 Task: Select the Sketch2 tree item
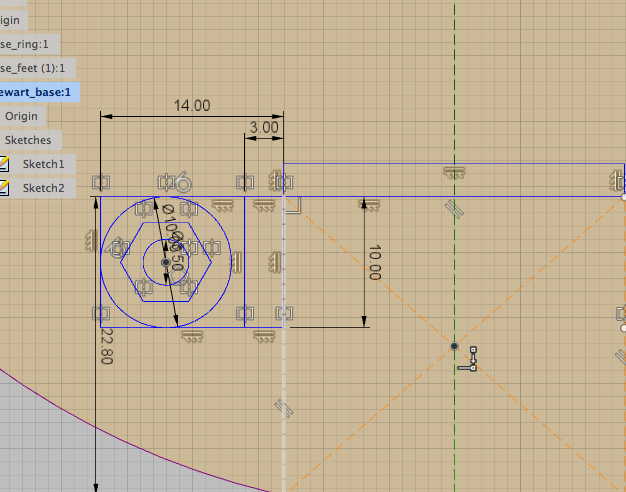point(43,188)
